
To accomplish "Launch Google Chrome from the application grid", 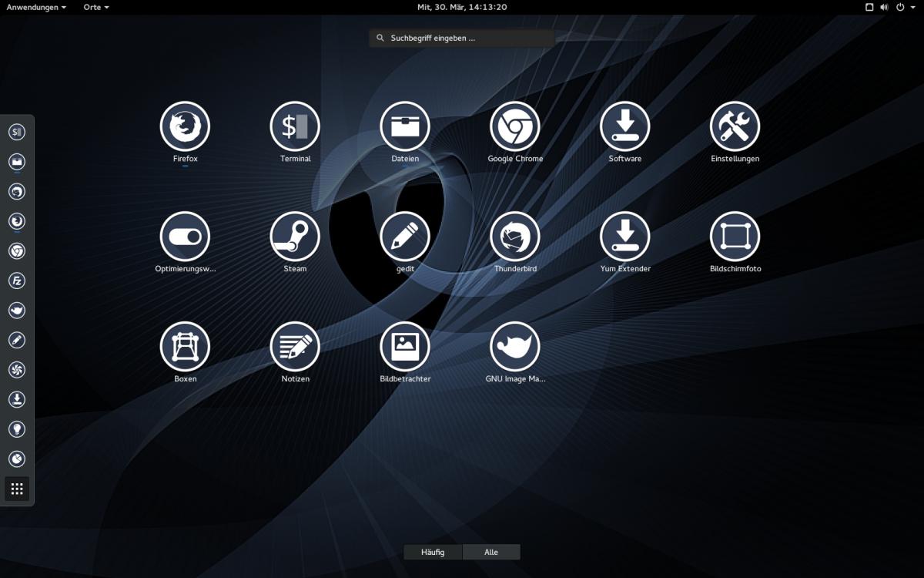I will [x=515, y=126].
